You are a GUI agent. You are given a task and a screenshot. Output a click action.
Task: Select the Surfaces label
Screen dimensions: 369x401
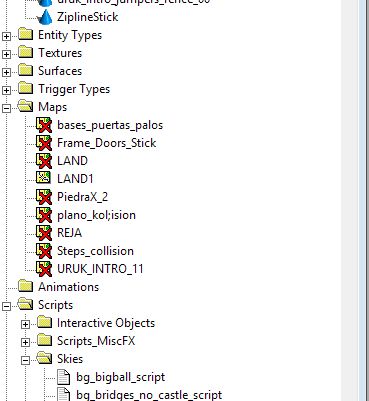pyautogui.click(x=60, y=71)
